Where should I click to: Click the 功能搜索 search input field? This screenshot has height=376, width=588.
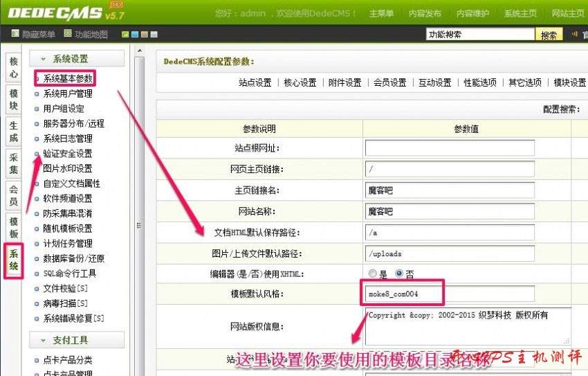(480, 35)
